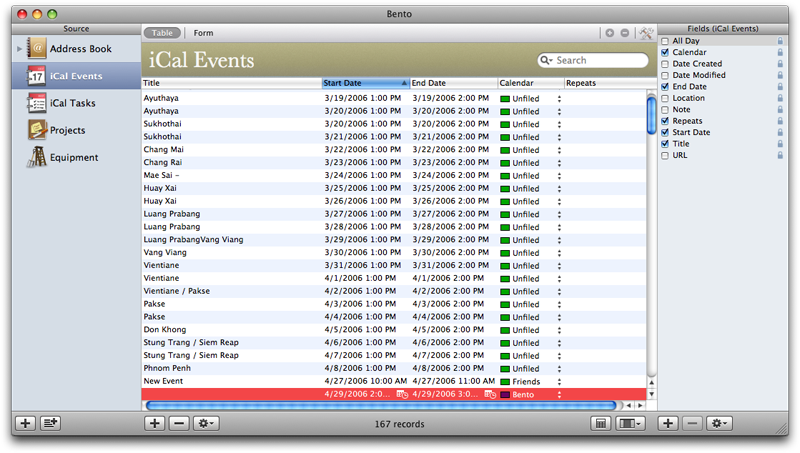Open calendar popup for Don Khong row
This screenshot has height=453, width=800.
tap(559, 330)
